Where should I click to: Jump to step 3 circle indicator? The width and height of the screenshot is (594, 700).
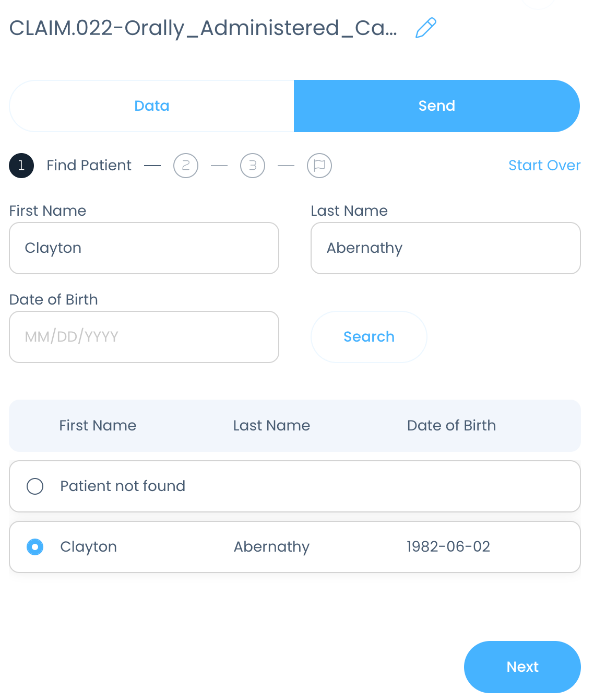click(x=253, y=166)
